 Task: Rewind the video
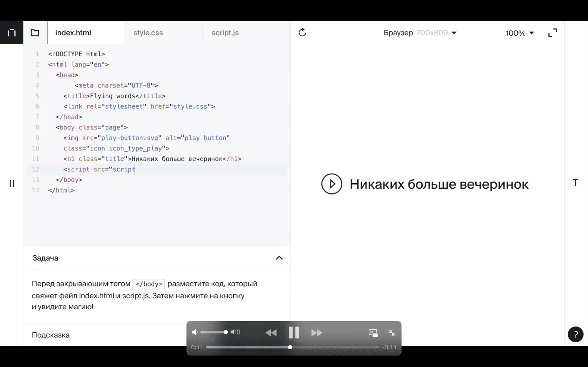(271, 333)
